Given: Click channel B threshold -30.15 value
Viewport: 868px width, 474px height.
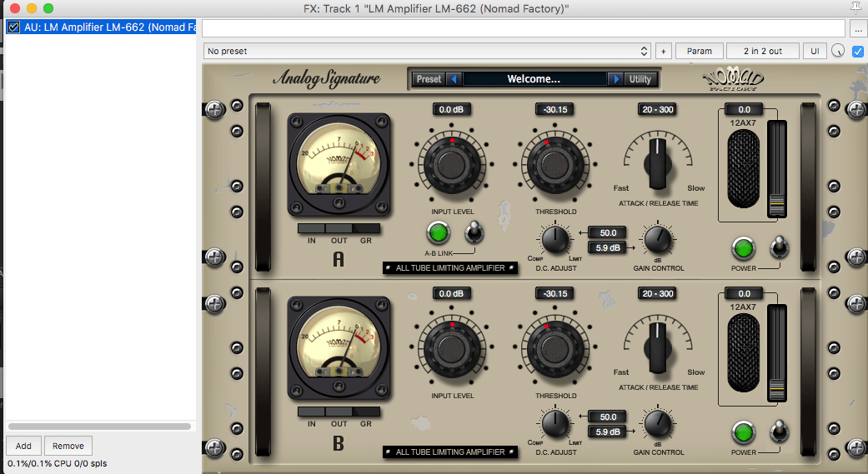Looking at the screenshot, I should [554, 294].
